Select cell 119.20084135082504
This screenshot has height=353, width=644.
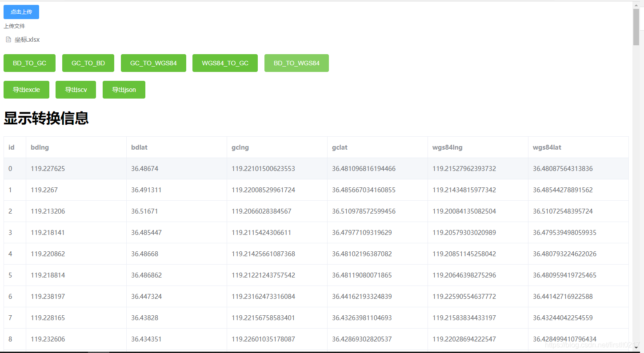478,211
